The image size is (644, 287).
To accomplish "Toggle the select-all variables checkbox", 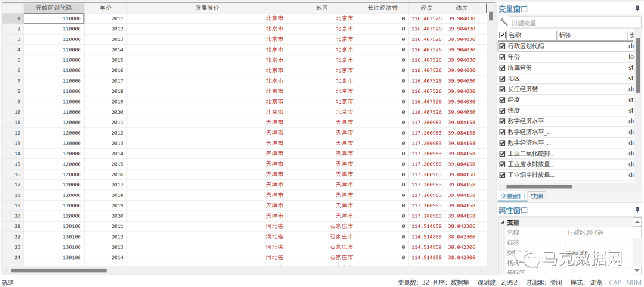I will click(x=502, y=35).
